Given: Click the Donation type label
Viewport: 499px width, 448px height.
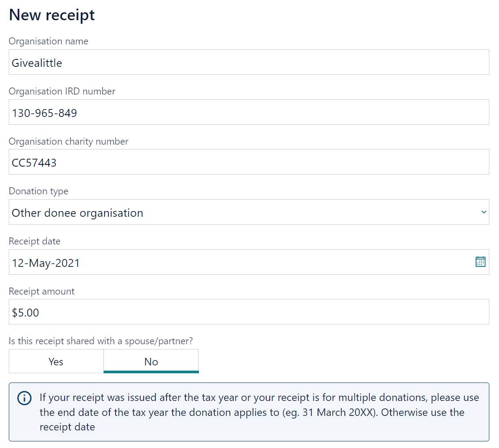Looking at the screenshot, I should [x=39, y=191].
